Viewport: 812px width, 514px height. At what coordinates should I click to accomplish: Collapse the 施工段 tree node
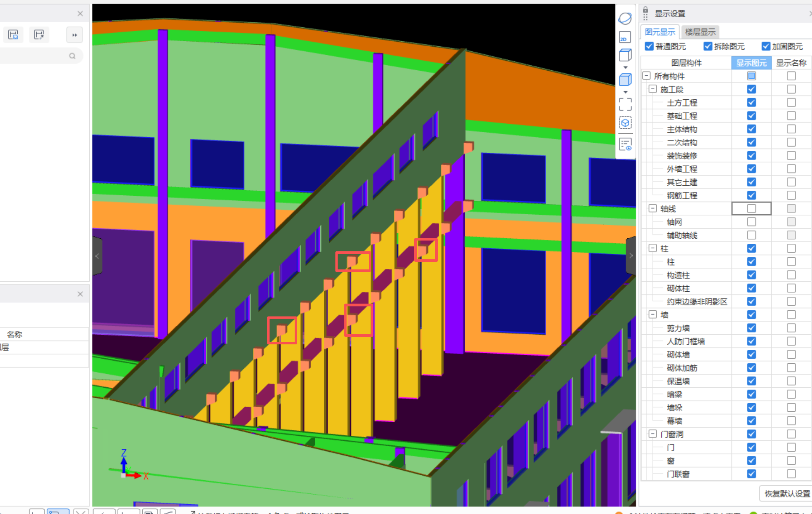pos(652,89)
